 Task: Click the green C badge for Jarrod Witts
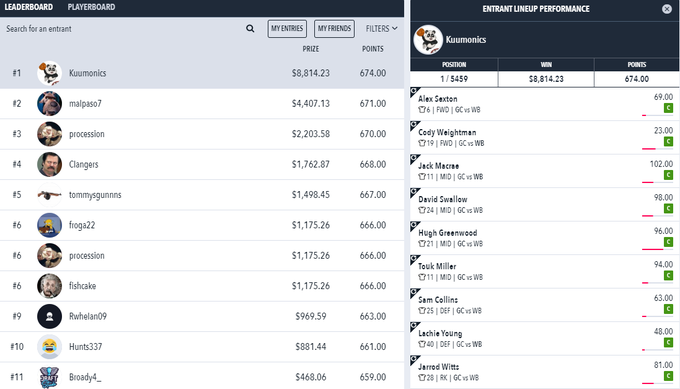pyautogui.click(x=668, y=376)
